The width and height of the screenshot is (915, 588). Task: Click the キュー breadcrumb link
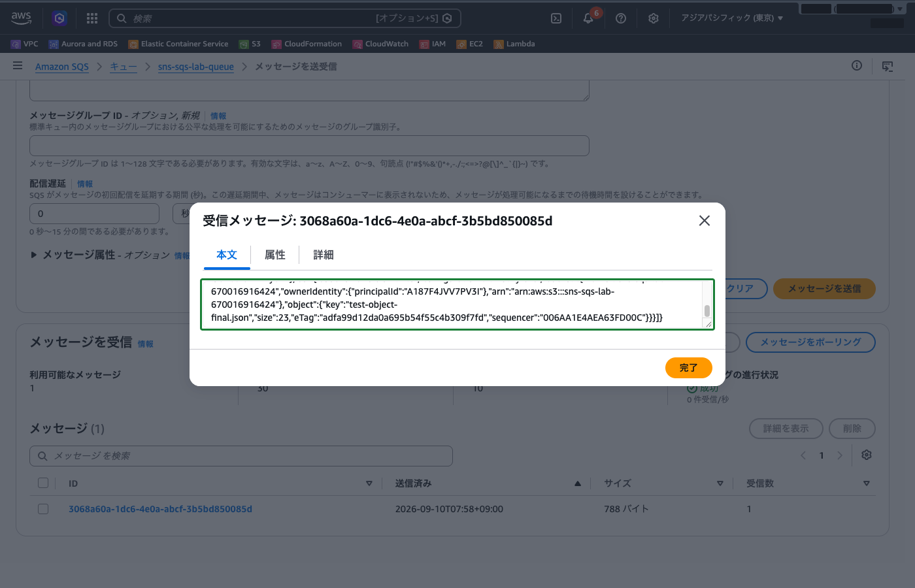tap(124, 67)
